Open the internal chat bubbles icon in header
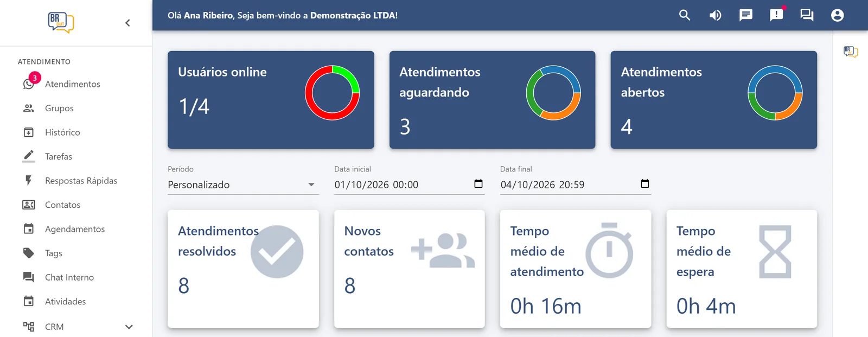The height and width of the screenshot is (337, 868). tap(807, 15)
